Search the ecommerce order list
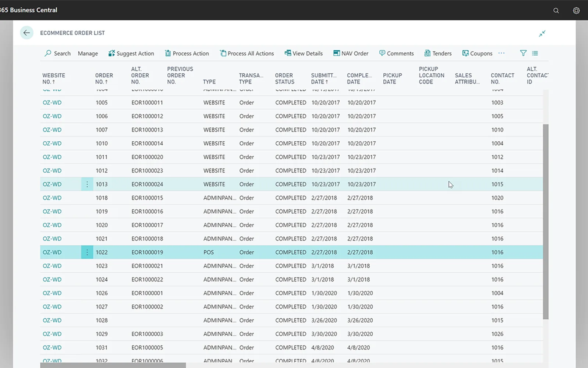 click(58, 53)
